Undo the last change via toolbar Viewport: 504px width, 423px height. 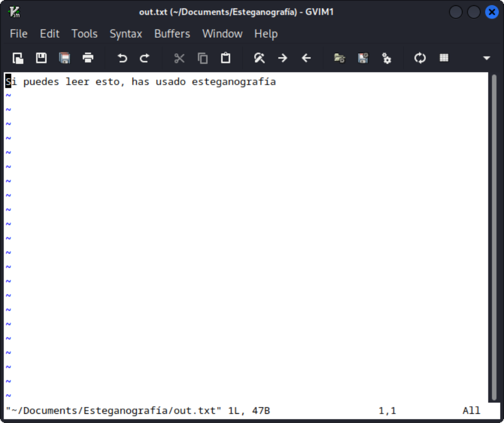(x=122, y=58)
